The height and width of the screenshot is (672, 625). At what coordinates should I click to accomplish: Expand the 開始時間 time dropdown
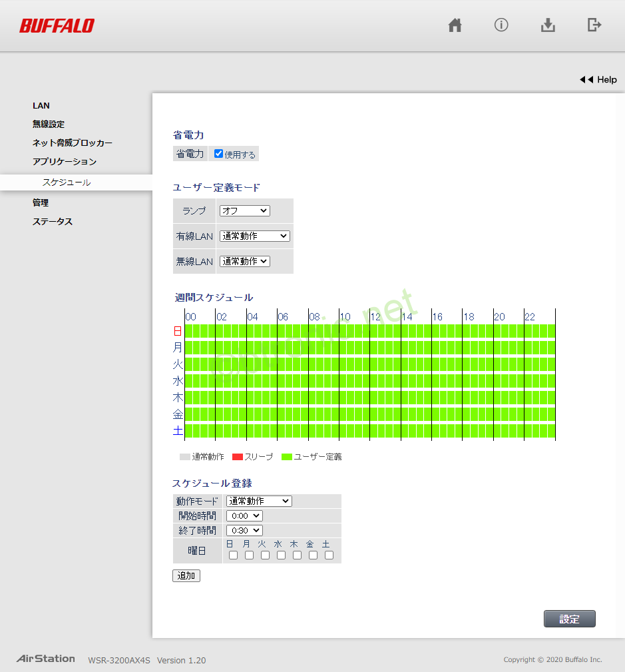244,515
